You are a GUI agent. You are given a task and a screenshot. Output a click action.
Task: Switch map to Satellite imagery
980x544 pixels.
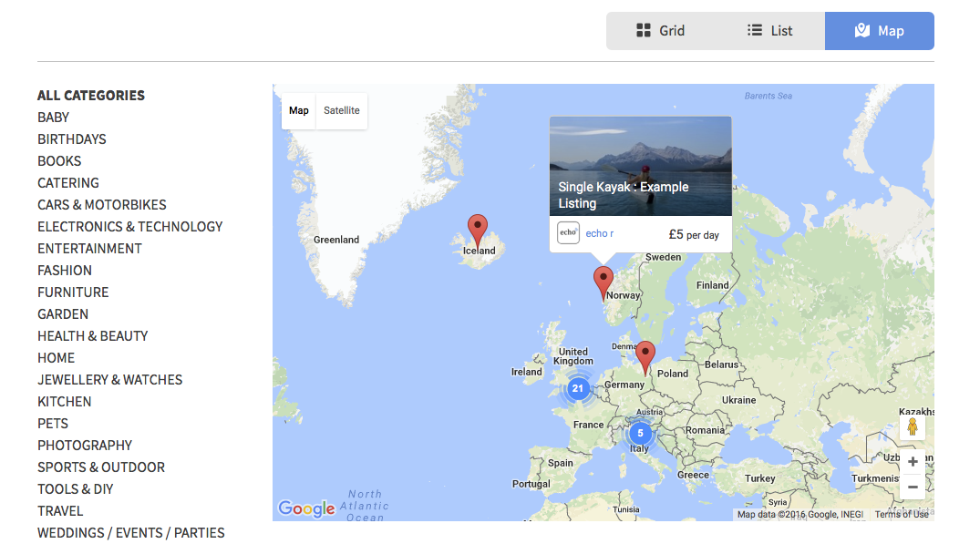coord(341,110)
